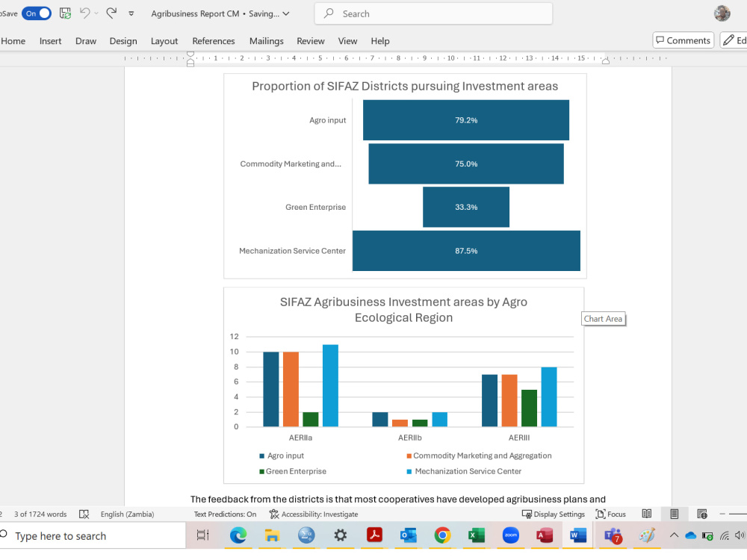
Task: Click the Commodity Marketing and Aggregation legend entry
Action: (x=479, y=455)
